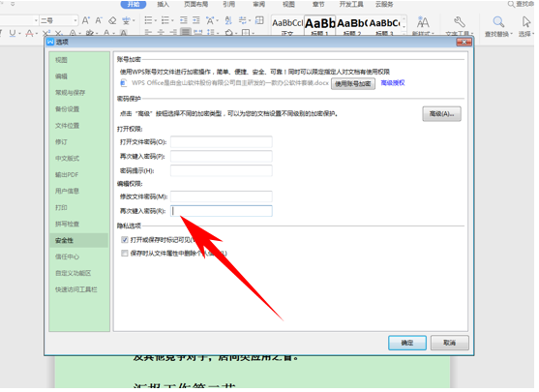Toggle 打开或保存时标记可见 checkbox
The height and width of the screenshot is (392, 539).
125,240
